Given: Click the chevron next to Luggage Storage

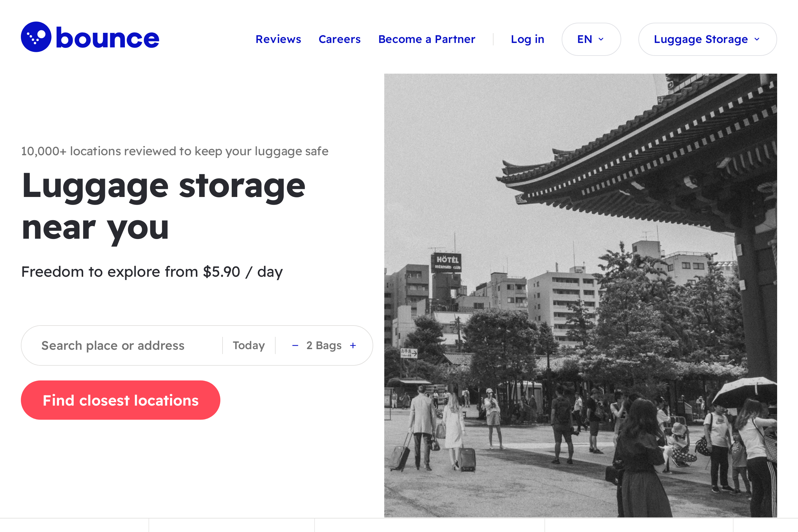Looking at the screenshot, I should point(757,39).
